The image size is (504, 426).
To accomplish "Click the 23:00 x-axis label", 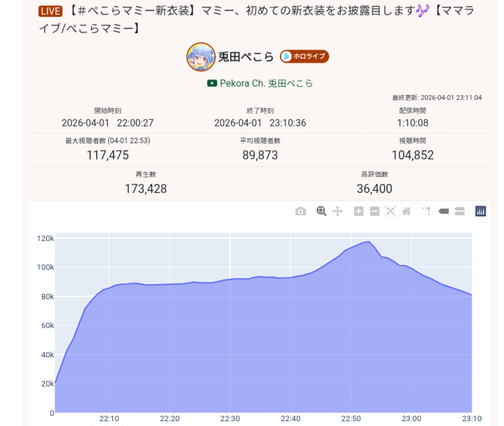I will coord(411,419).
